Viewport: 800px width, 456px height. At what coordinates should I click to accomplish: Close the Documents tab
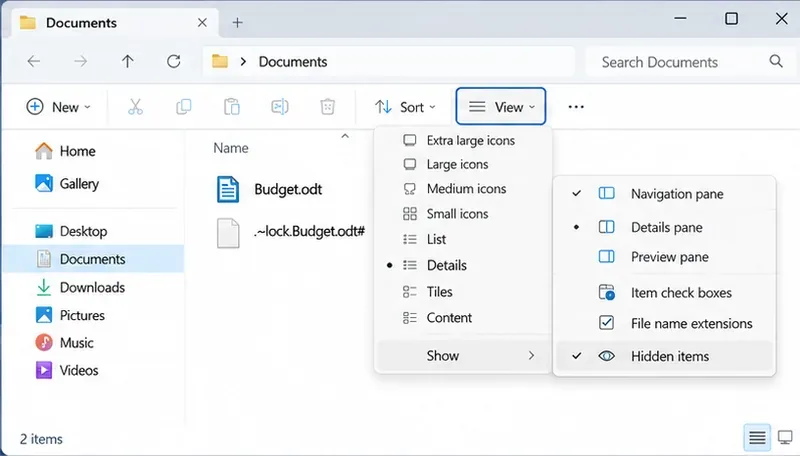pos(202,22)
